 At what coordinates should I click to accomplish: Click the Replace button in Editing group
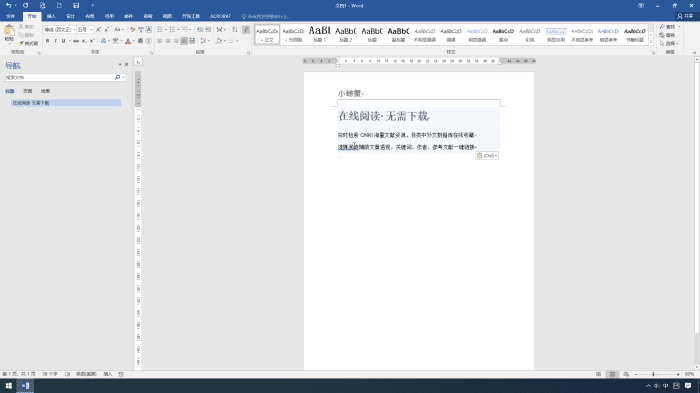(x=667, y=35)
